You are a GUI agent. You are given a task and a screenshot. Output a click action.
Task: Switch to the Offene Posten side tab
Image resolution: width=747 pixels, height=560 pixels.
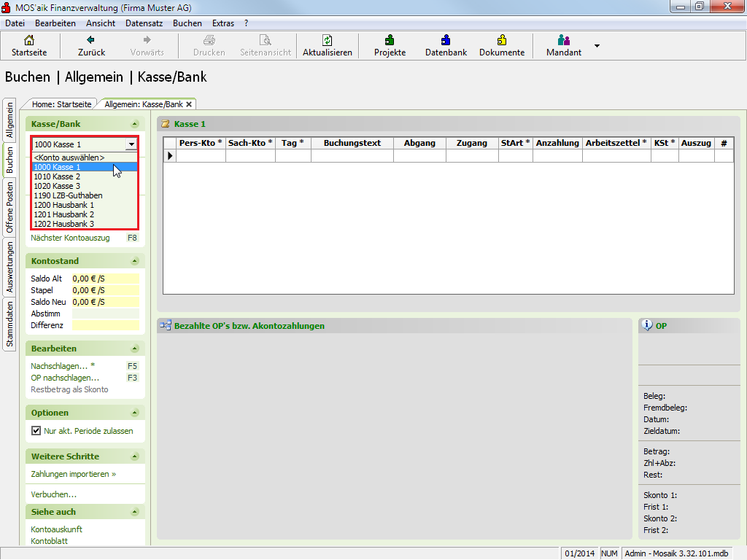click(9, 207)
